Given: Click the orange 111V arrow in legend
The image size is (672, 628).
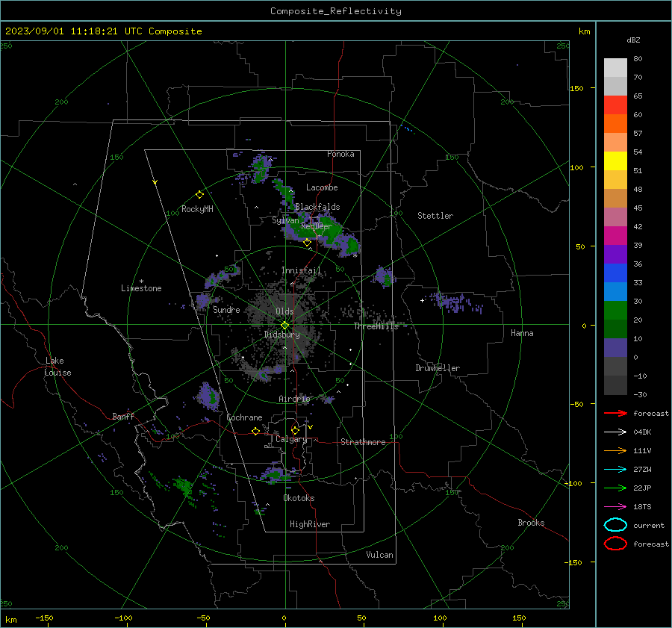Looking at the screenshot, I should 615,450.
